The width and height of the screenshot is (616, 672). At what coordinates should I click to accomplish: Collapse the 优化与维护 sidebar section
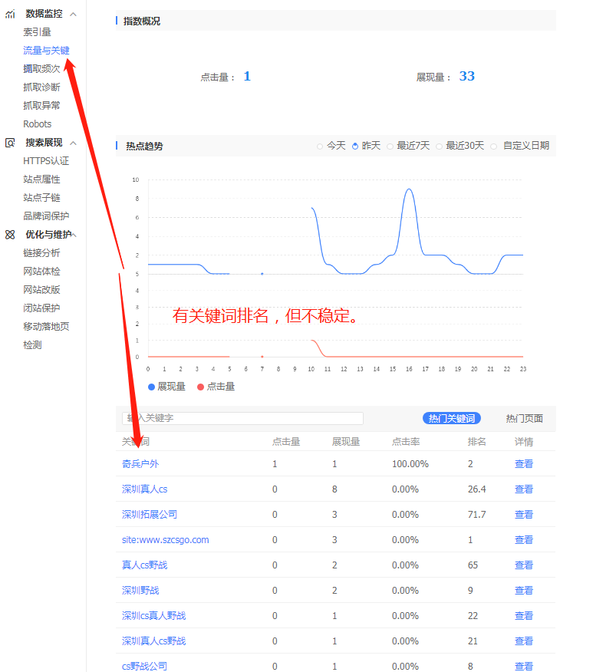[74, 235]
